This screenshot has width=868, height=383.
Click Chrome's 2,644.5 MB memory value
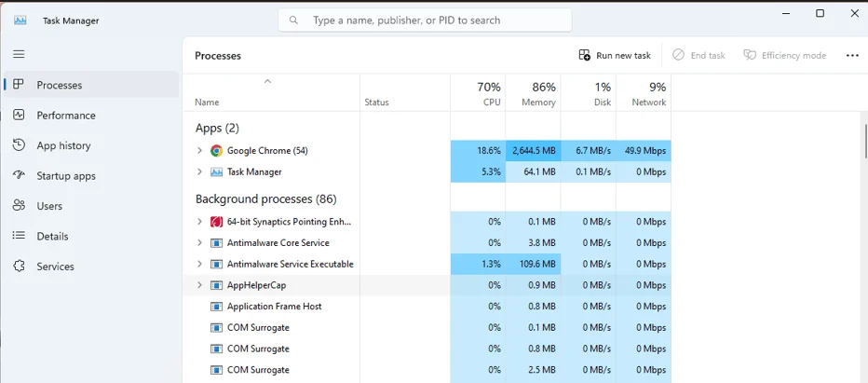pyautogui.click(x=533, y=151)
